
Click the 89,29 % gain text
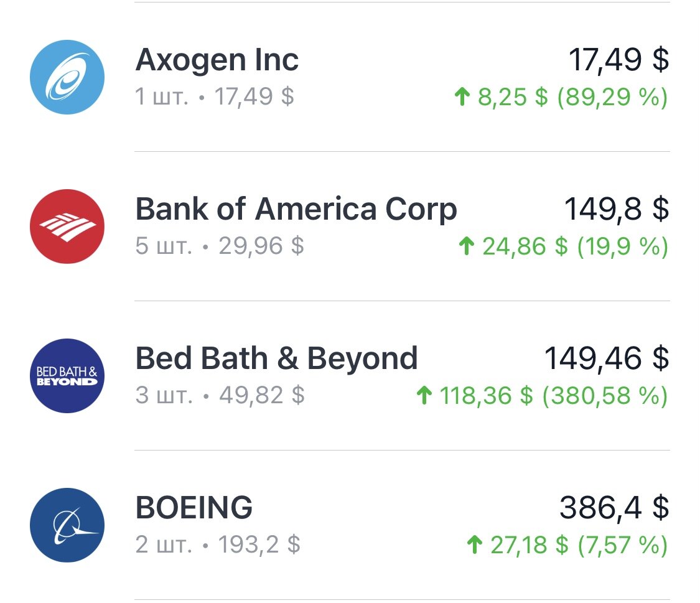click(x=612, y=97)
